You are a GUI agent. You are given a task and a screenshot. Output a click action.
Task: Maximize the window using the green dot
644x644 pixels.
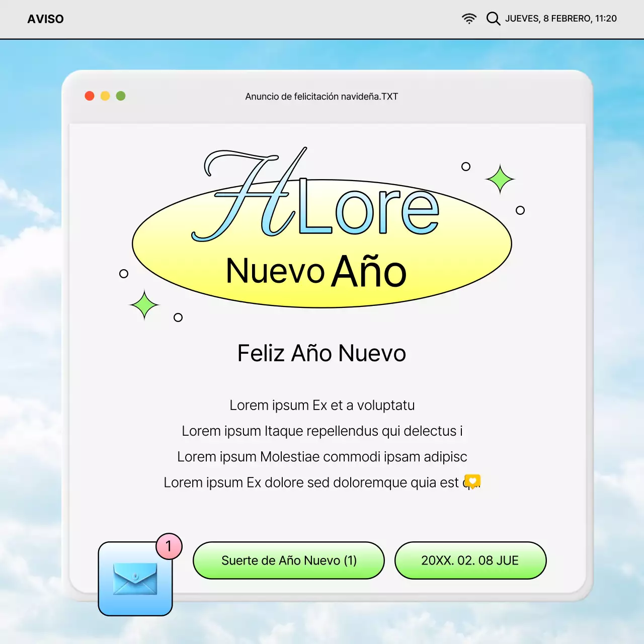[x=121, y=96]
